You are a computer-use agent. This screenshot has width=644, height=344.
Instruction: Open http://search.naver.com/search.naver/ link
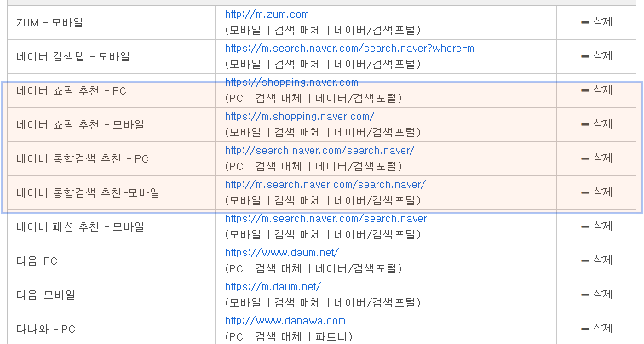click(320, 151)
